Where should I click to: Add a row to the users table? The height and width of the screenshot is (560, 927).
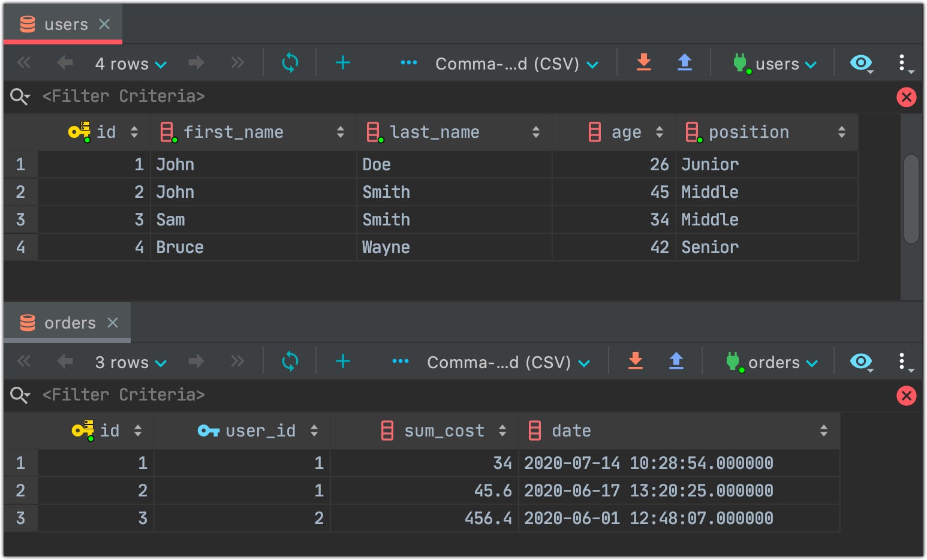[343, 62]
